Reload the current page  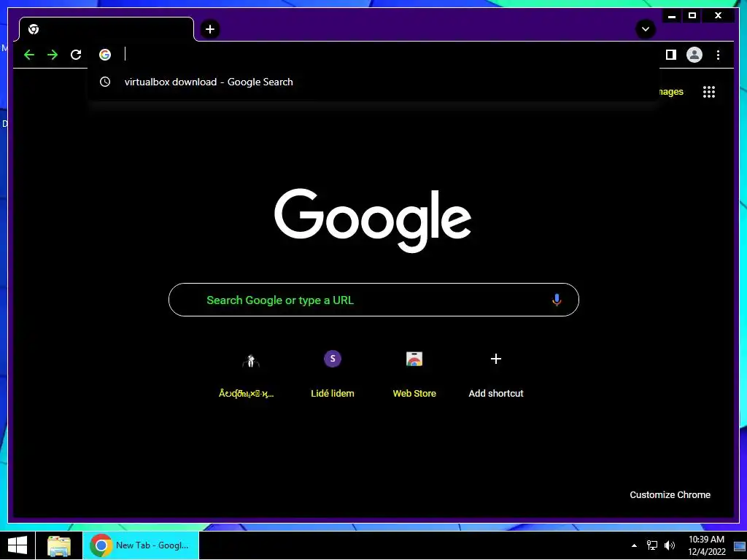tap(76, 55)
